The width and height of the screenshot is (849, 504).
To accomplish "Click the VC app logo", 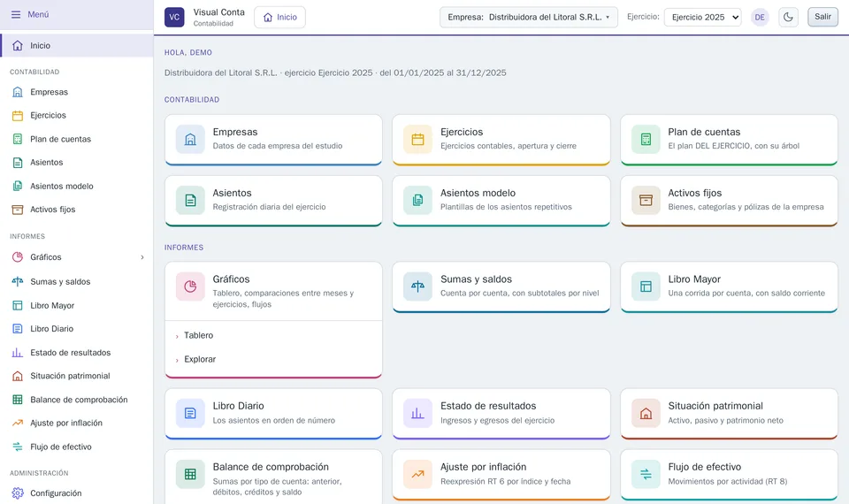I will coord(174,18).
